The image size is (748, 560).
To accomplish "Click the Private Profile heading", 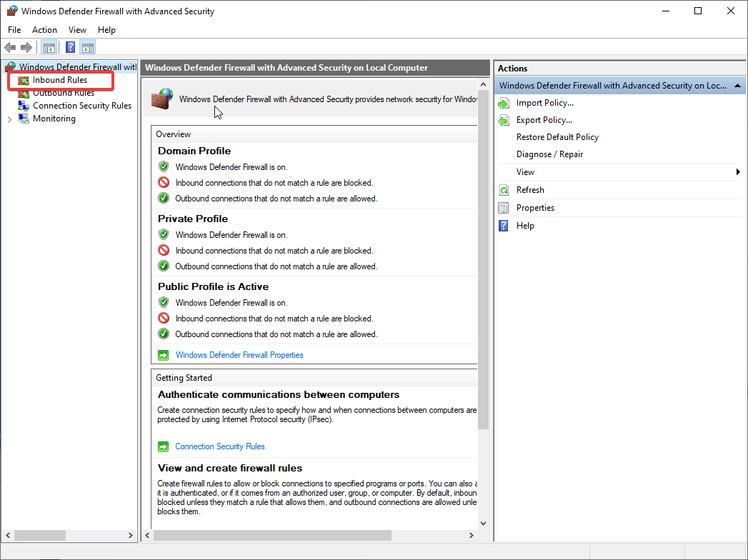I will click(x=193, y=219).
